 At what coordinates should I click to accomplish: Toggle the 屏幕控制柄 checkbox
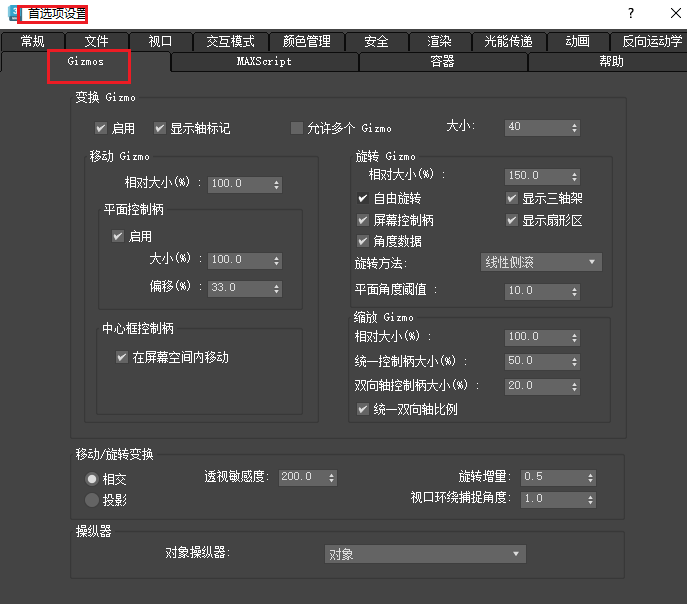click(x=363, y=220)
